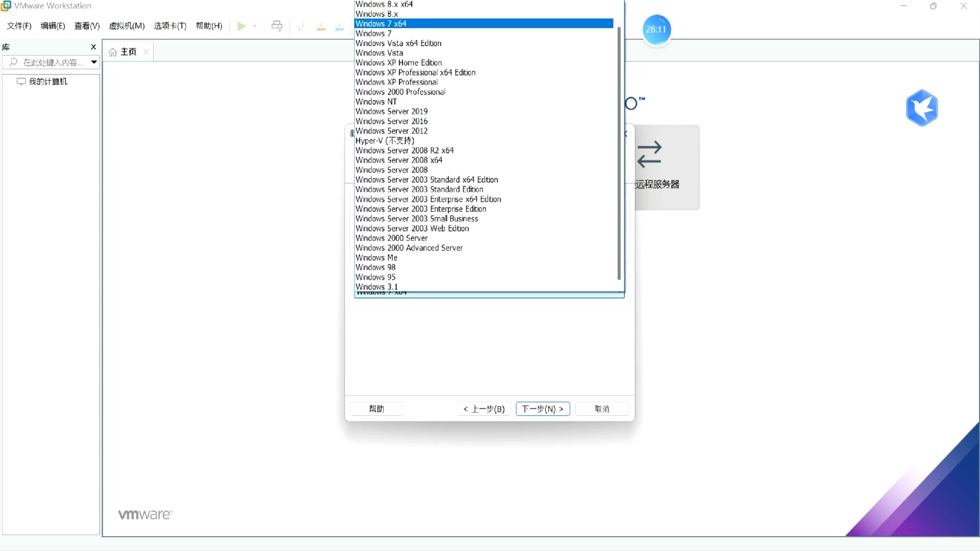Click the 下一步(N) next button
The height and width of the screenshot is (551, 980).
543,409
